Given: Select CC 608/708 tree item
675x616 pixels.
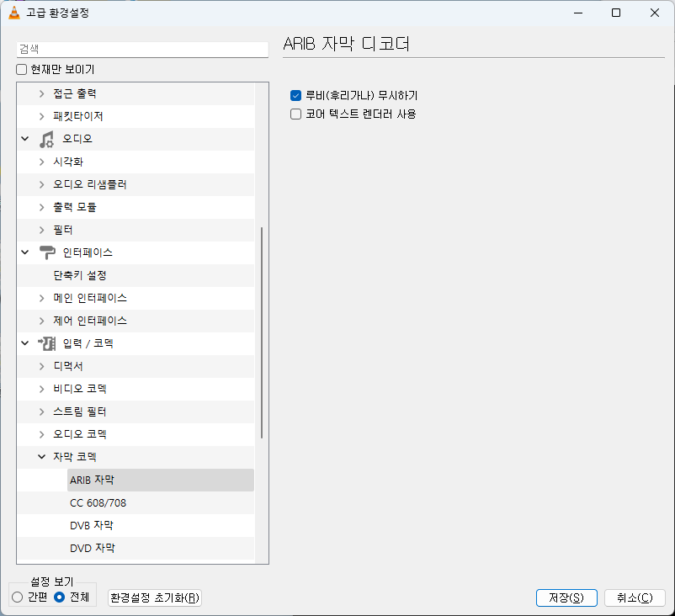Looking at the screenshot, I should point(98,502).
